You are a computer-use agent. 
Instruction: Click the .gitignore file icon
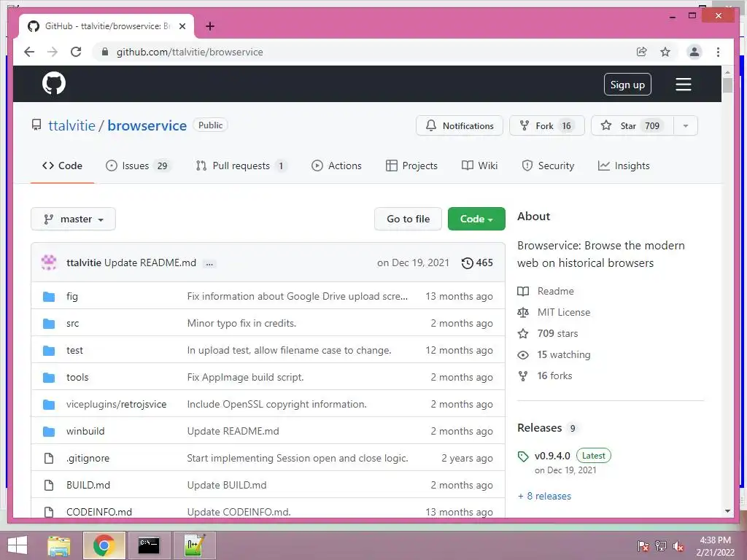tap(49, 458)
